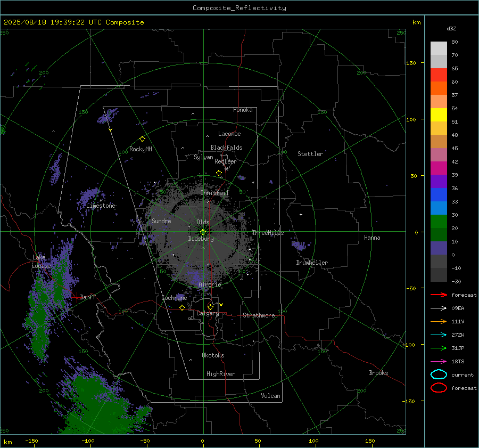Click the Drumheller city label
Screen dimensions: 479x448
click(312, 263)
